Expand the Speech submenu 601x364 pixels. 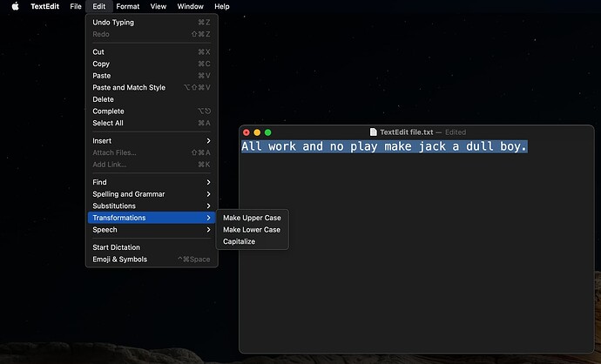[x=152, y=230]
